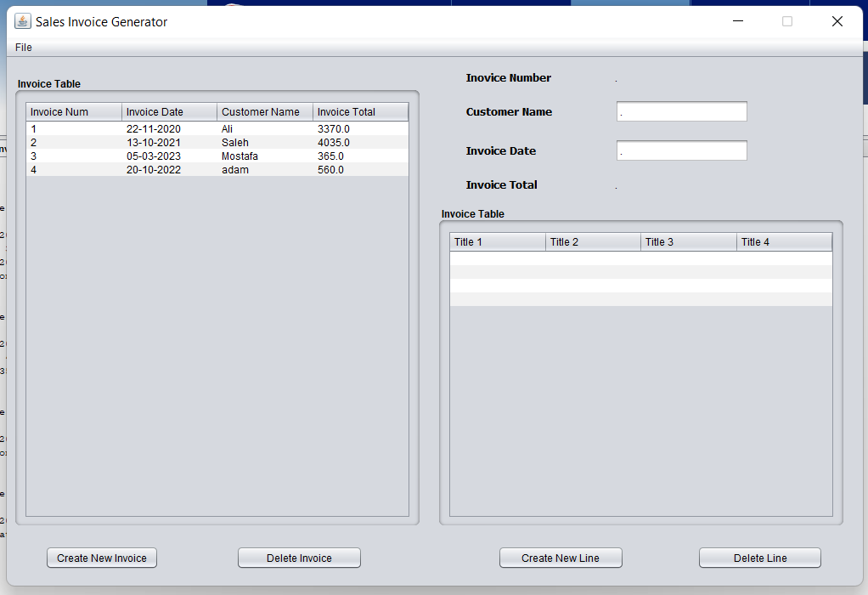Click date cell 22-11-2020
This screenshot has width=868, height=595.
(169, 128)
